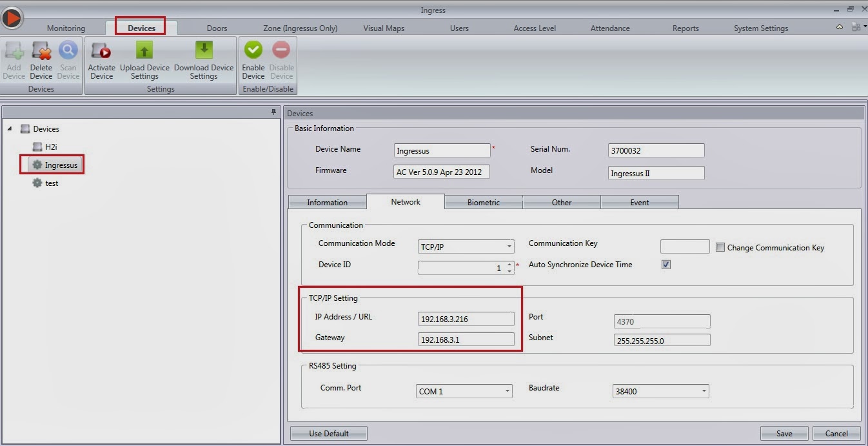Collapse the ribbon using the chevron icon

click(839, 27)
